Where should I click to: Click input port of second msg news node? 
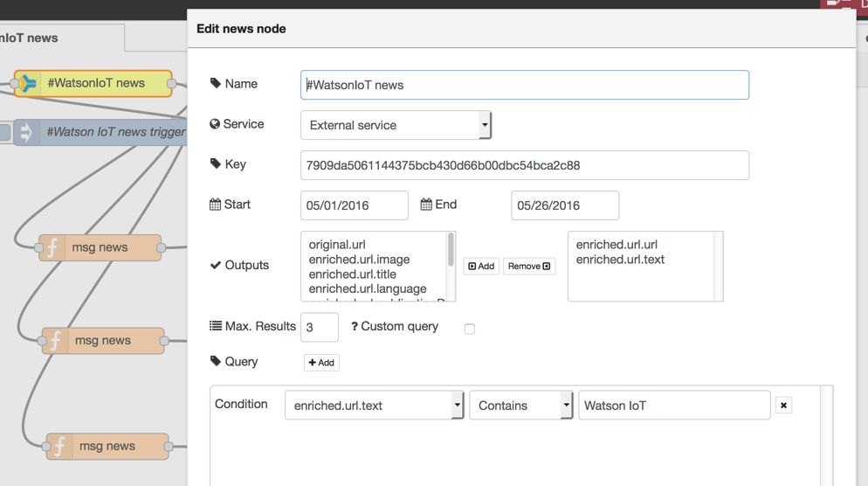[x=42, y=341]
